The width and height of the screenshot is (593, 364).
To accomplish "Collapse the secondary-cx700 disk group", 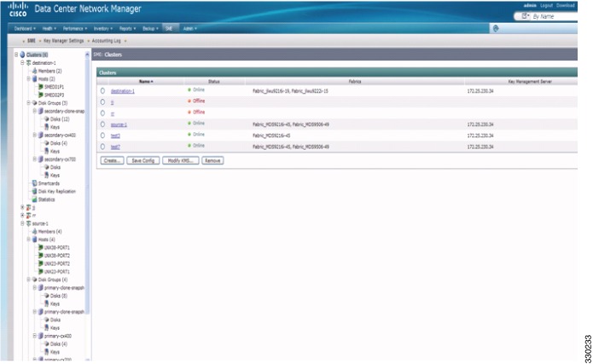I will coord(35,159).
